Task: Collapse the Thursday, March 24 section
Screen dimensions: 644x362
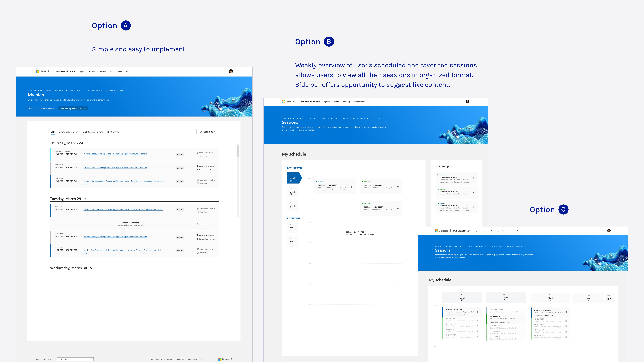Action: (x=87, y=143)
